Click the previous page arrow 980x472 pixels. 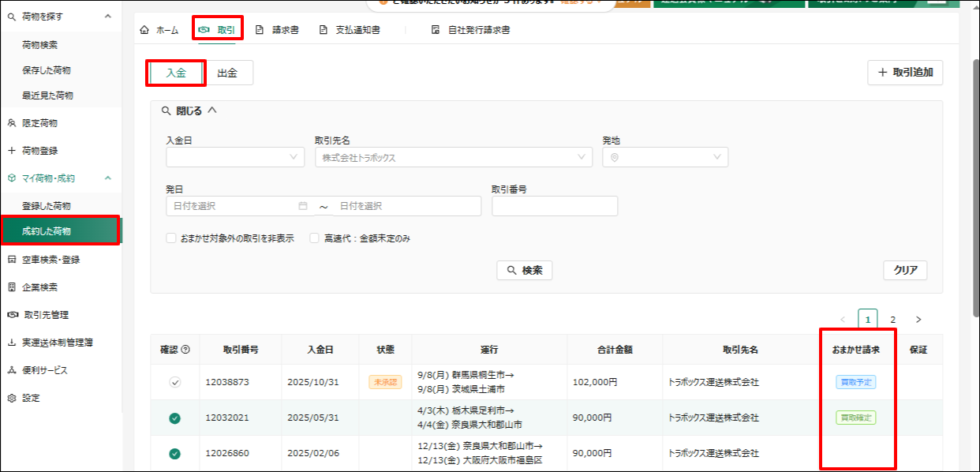843,320
